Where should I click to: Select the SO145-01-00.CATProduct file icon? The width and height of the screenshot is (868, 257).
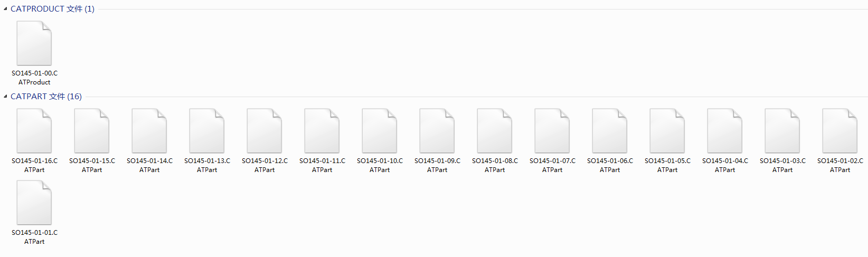pos(34,43)
